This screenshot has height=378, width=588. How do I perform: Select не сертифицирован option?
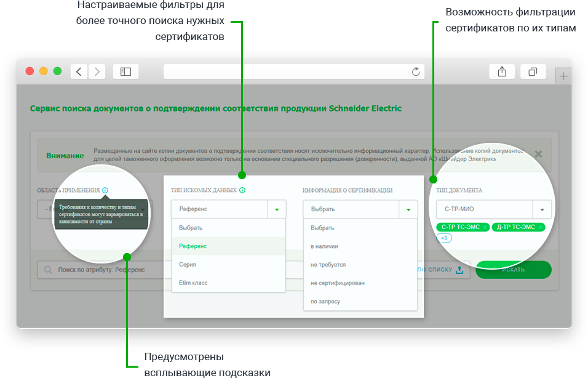point(360,283)
